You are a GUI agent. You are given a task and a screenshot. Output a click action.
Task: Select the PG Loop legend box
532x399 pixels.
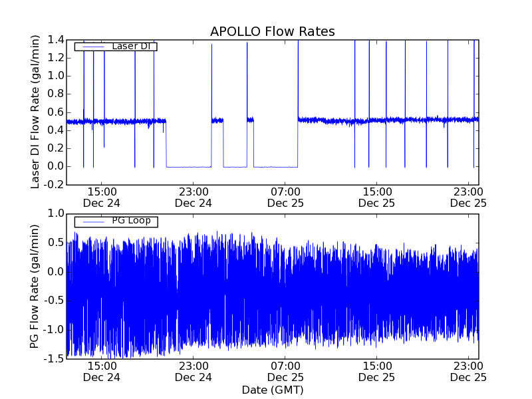tap(116, 222)
